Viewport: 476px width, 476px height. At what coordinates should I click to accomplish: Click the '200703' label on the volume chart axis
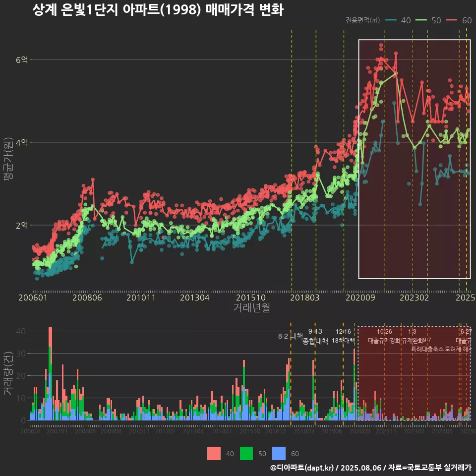(57, 431)
